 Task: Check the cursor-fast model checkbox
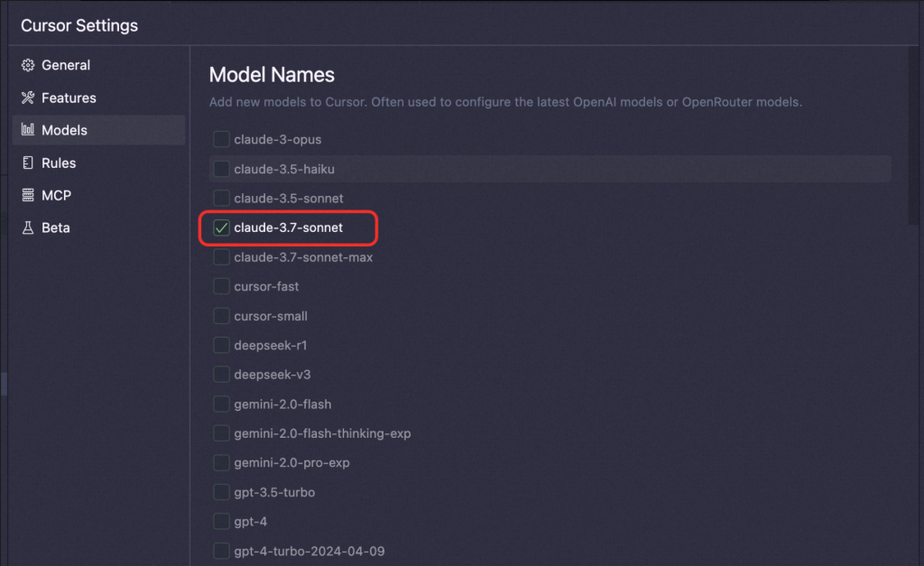click(x=221, y=286)
